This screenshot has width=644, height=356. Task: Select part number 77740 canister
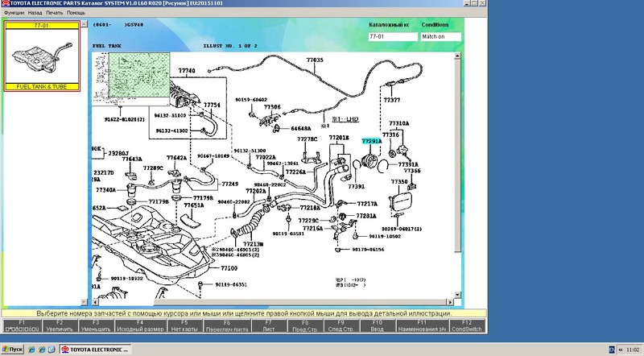(x=187, y=71)
